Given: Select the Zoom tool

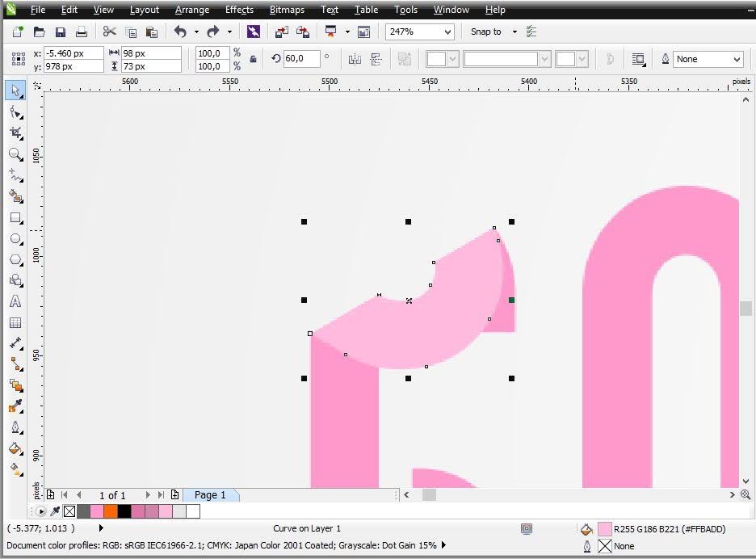Looking at the screenshot, I should tap(16, 154).
